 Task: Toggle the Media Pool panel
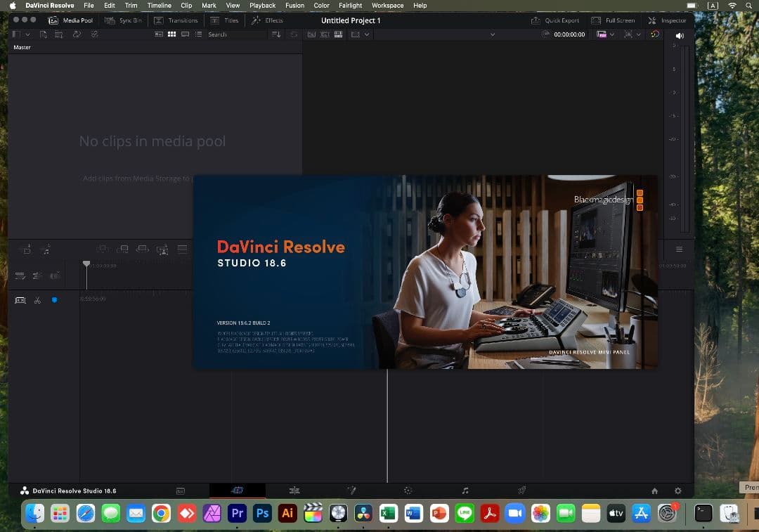[70, 20]
